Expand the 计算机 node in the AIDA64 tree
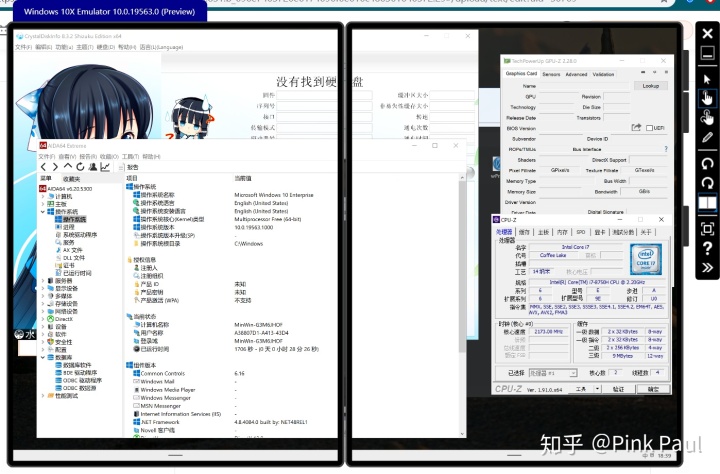Viewport: 720px width, 474px height. [x=43, y=197]
